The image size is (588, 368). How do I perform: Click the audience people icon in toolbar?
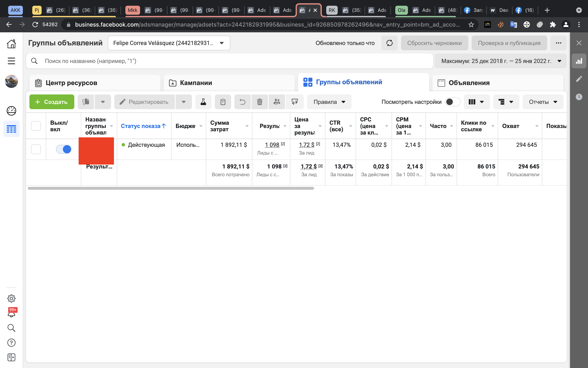(x=277, y=102)
